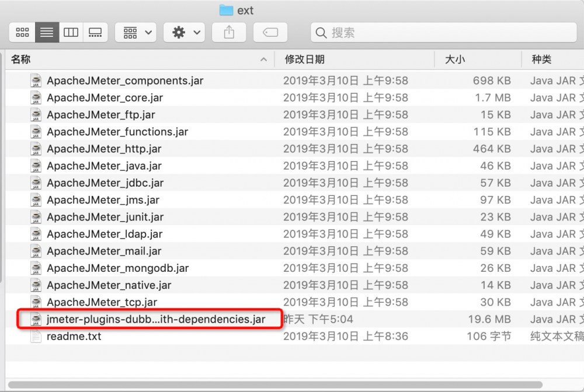Viewport: 584px width, 392px height.
Task: Select file name ApacheJMeter_functions.jar
Action: (x=117, y=132)
